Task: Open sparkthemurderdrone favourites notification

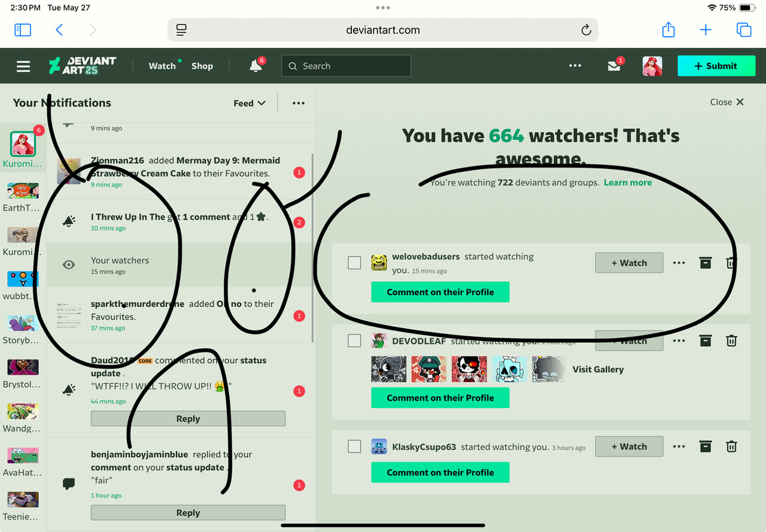Action: pyautogui.click(x=180, y=315)
